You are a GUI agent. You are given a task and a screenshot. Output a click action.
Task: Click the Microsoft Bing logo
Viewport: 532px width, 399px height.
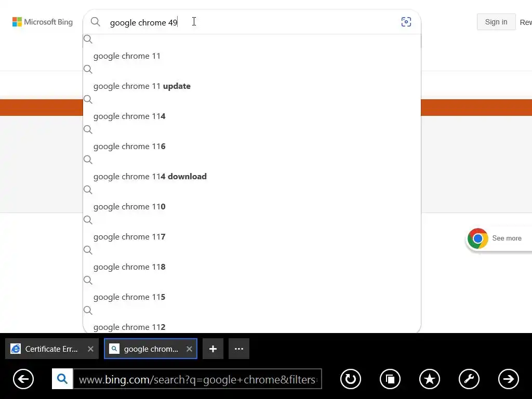point(43,22)
